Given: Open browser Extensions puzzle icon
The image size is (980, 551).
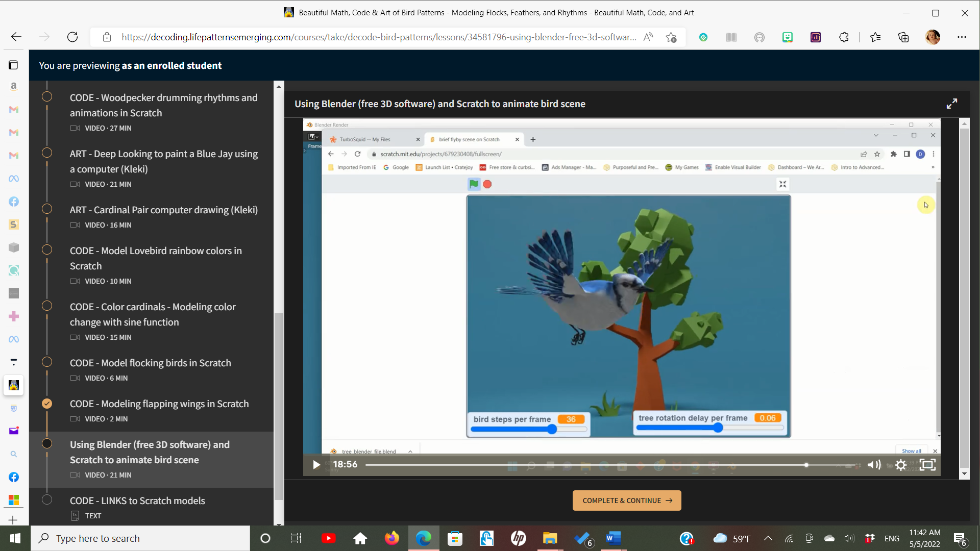Looking at the screenshot, I should coord(844,37).
